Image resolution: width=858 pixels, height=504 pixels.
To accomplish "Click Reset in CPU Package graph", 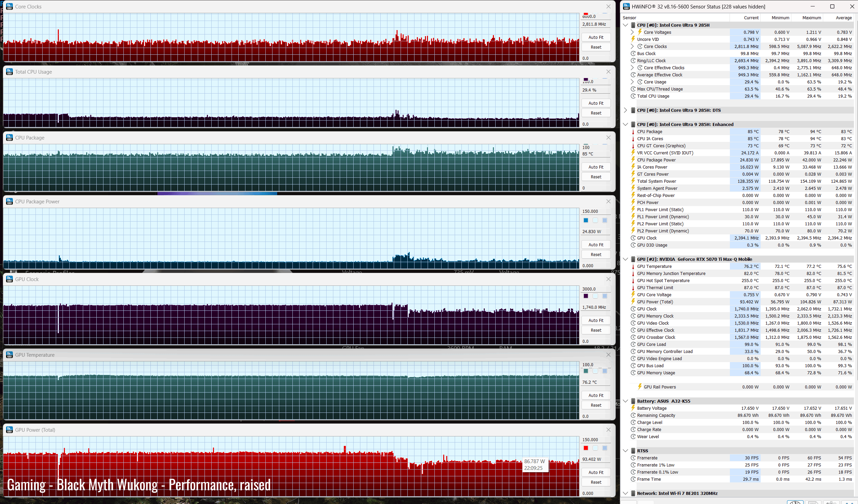I will click(595, 177).
